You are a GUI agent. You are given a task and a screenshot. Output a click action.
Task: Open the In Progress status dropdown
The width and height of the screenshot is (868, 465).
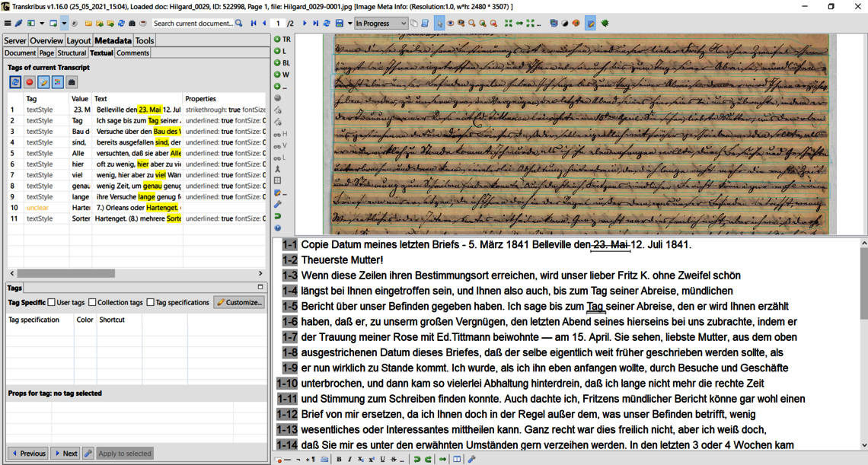[x=381, y=24]
